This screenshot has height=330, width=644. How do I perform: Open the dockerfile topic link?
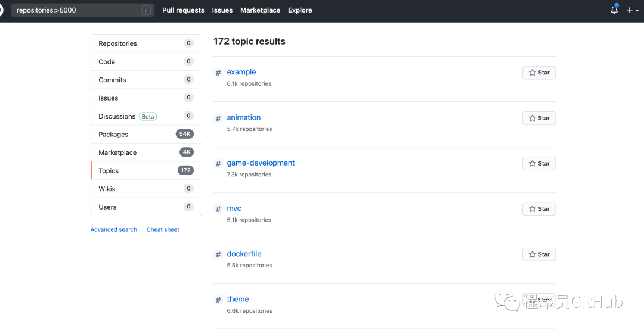tap(244, 254)
